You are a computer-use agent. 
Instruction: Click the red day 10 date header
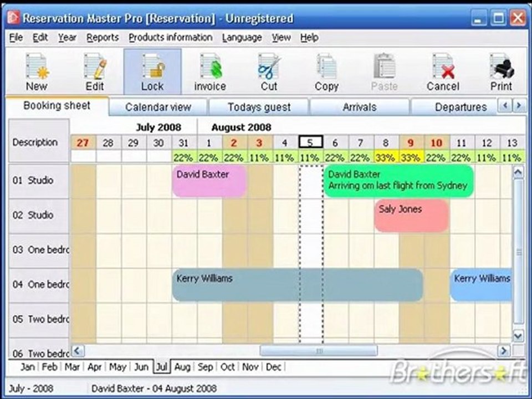(436, 143)
